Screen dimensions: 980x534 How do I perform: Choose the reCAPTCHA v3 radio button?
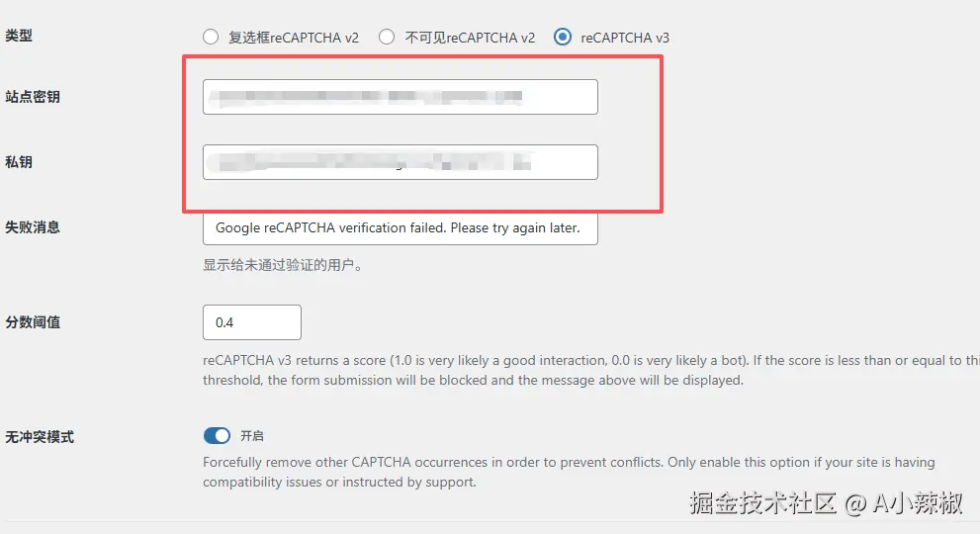pyautogui.click(x=563, y=37)
